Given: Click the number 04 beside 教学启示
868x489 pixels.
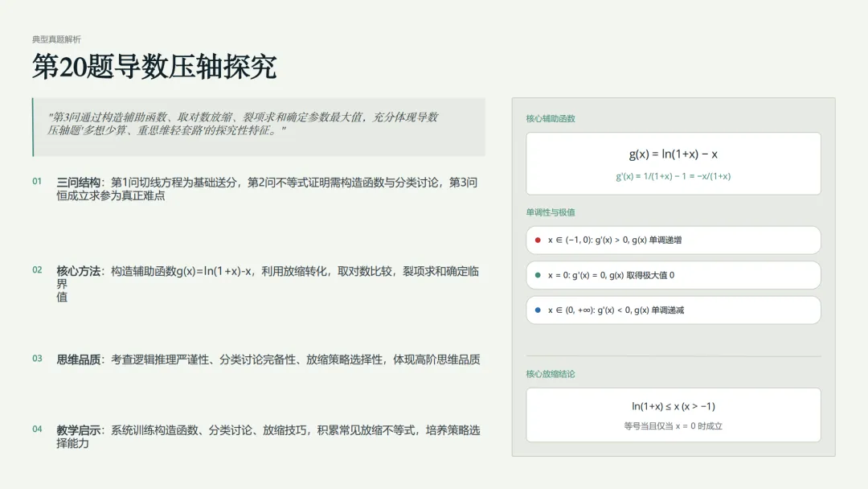Looking at the screenshot, I should [x=37, y=429].
